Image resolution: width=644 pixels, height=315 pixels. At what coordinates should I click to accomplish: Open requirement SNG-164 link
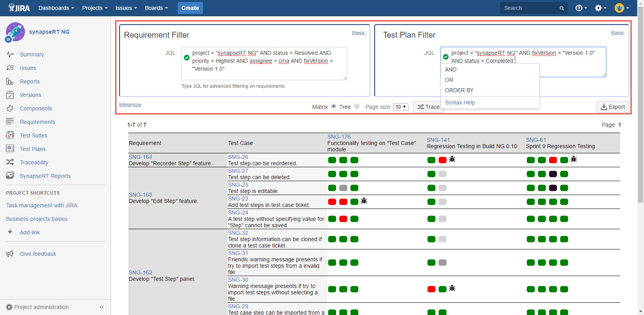pyautogui.click(x=140, y=157)
